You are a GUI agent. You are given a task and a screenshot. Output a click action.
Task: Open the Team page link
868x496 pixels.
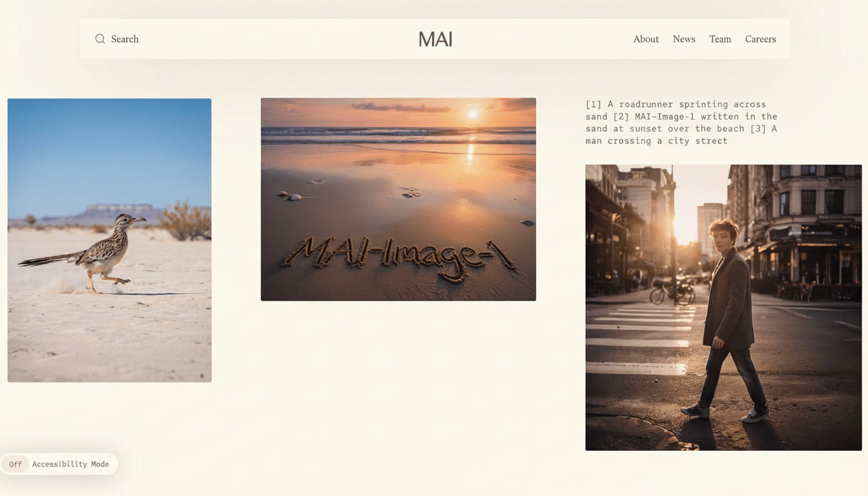point(719,39)
